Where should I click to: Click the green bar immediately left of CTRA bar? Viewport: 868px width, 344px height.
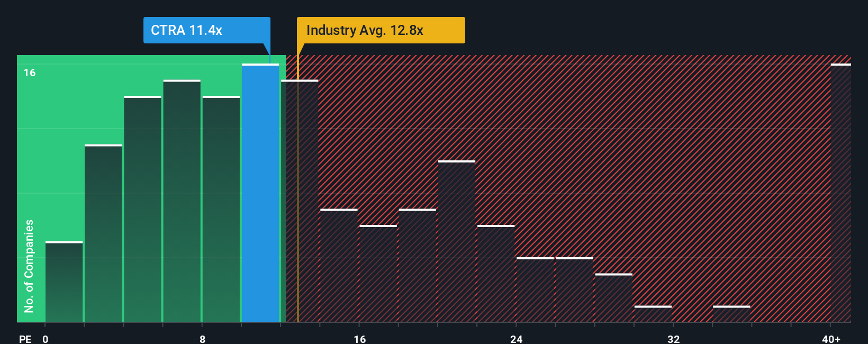coord(221,209)
